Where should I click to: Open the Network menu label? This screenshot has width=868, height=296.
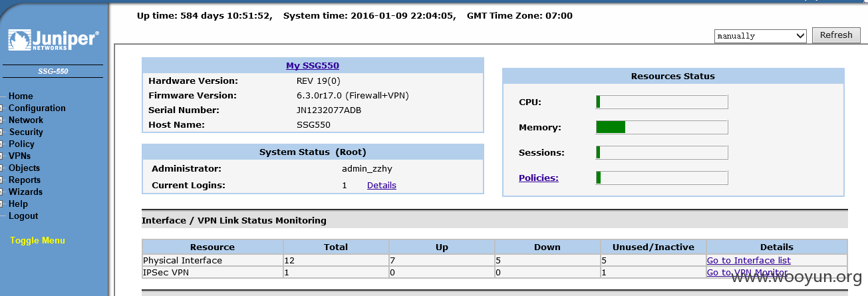26,120
